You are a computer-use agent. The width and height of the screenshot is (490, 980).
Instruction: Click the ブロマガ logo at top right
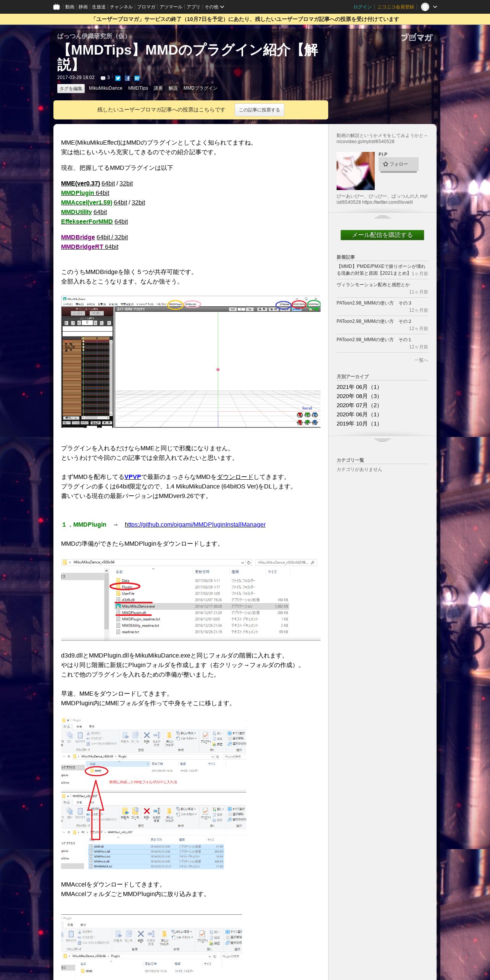[416, 37]
